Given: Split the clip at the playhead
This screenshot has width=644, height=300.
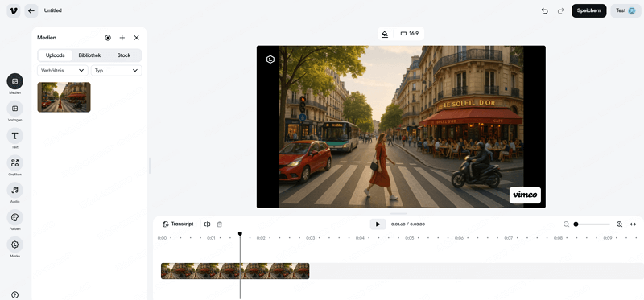Looking at the screenshot, I should pyautogui.click(x=208, y=224).
